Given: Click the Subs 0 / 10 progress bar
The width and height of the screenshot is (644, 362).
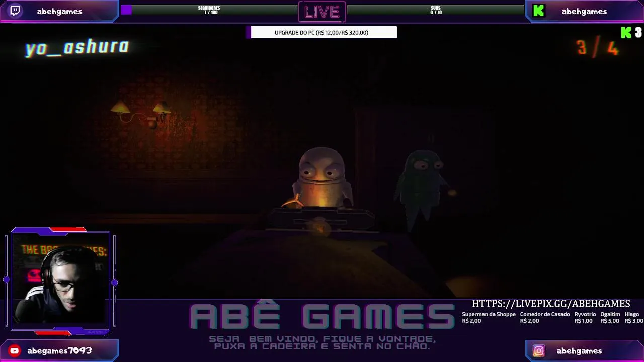Looking at the screenshot, I should click(x=436, y=10).
